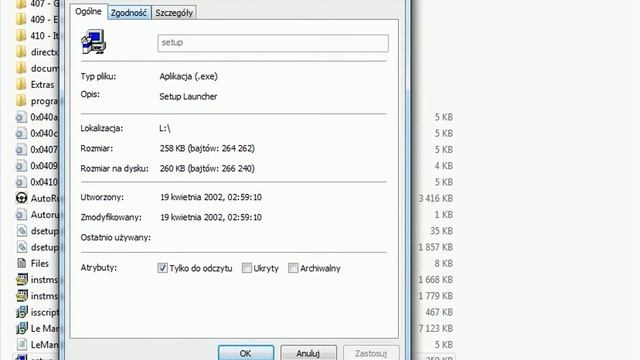The image size is (640, 360).
Task: Uncheck Tylko do odczytu attribute
Action: [162, 268]
